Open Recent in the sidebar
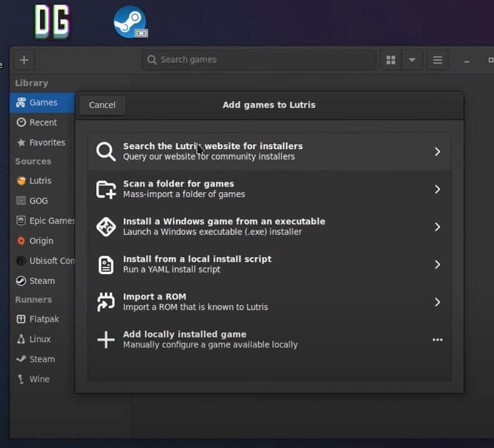 (x=42, y=122)
